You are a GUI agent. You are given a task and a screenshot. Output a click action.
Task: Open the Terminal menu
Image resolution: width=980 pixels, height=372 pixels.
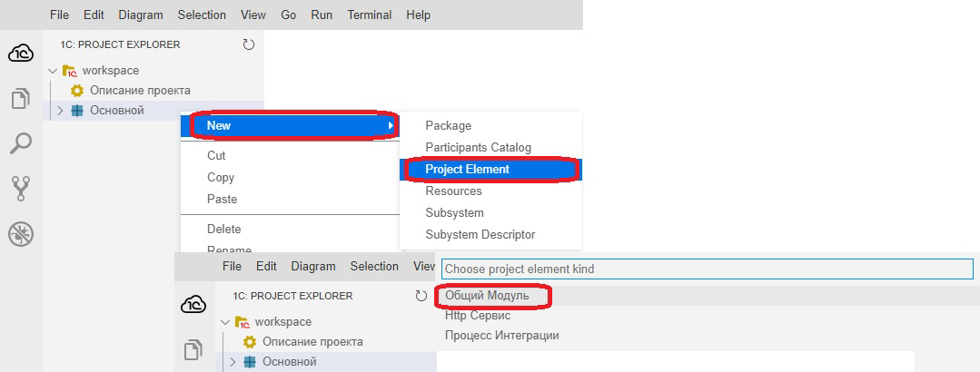(x=369, y=15)
